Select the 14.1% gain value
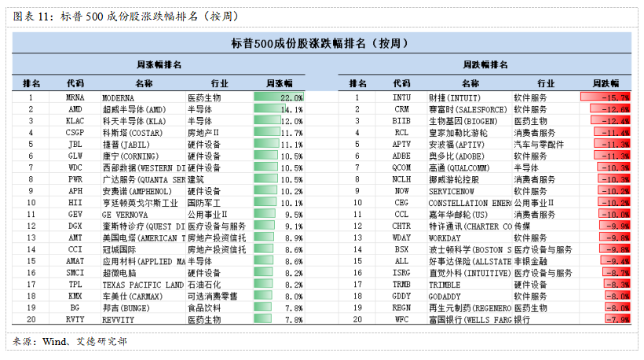 [x=291, y=109]
